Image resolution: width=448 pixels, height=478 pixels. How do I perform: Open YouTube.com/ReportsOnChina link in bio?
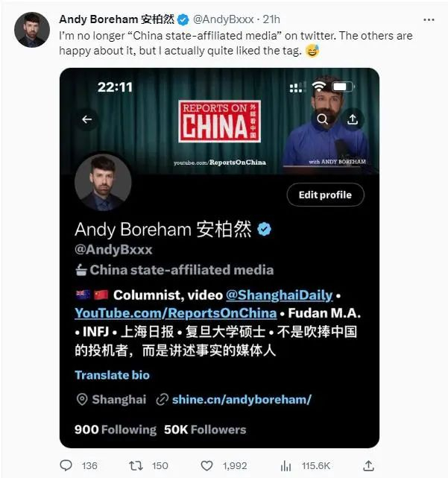[x=175, y=313]
